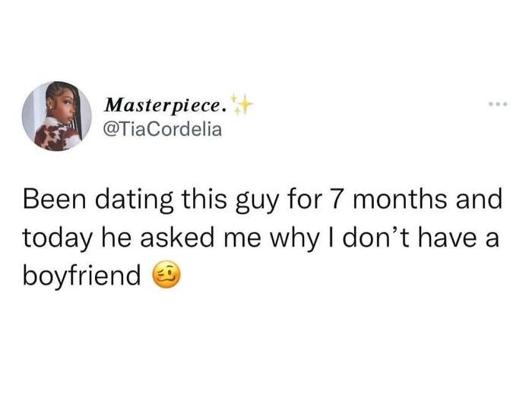532x407 pixels.
Task: Click the sparkles emoji beside Masterpiece
Action: (x=241, y=104)
